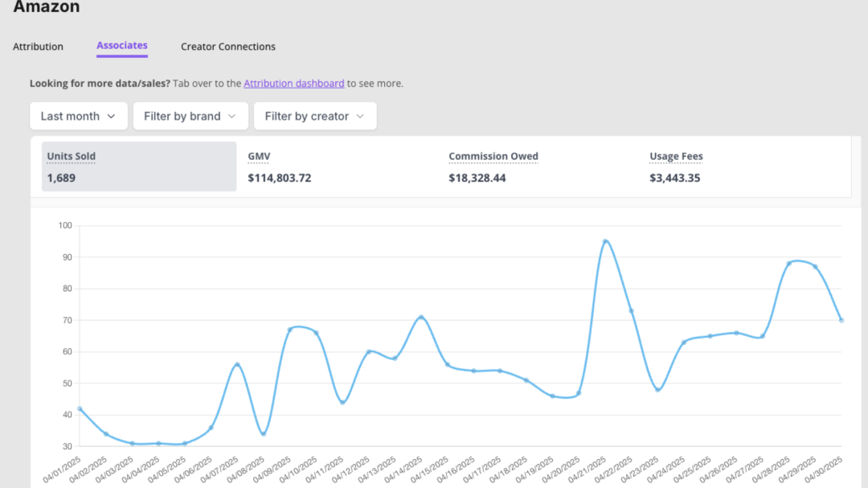Image resolution: width=868 pixels, height=488 pixels.
Task: Expand the Filter by creator dropdown
Action: pos(315,116)
